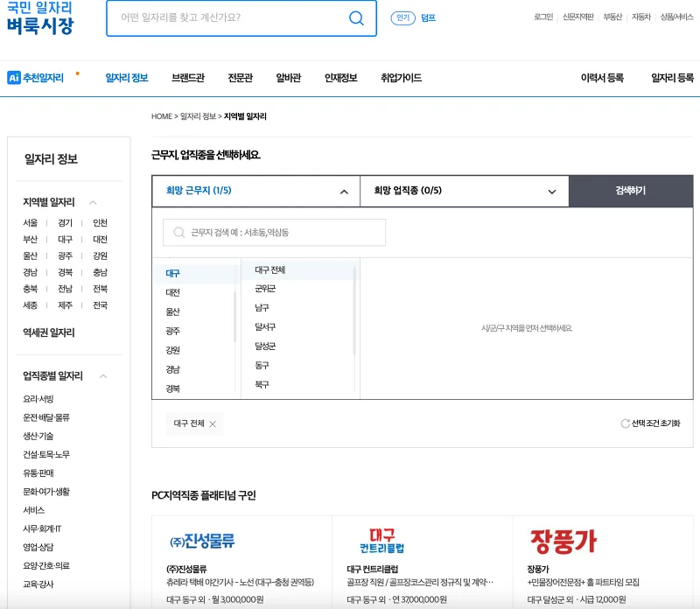Open 전문관 nav menu
Viewport: 700px width, 609px height.
[240, 78]
